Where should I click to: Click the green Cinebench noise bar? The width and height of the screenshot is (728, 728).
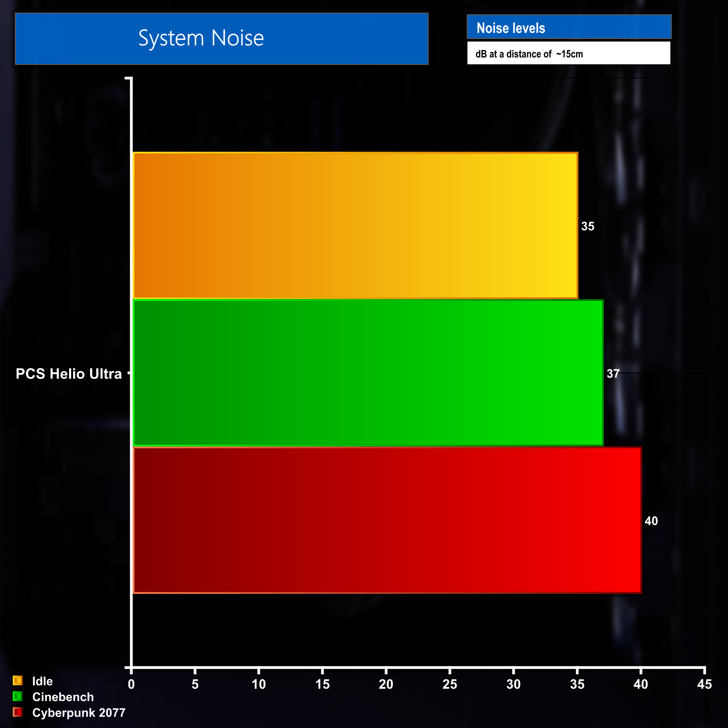point(368,373)
